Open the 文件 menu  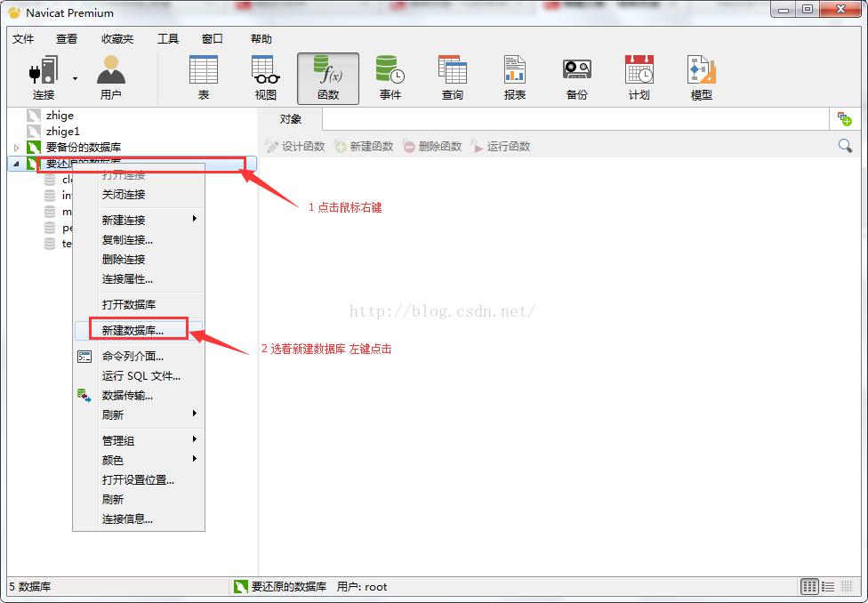(23, 39)
